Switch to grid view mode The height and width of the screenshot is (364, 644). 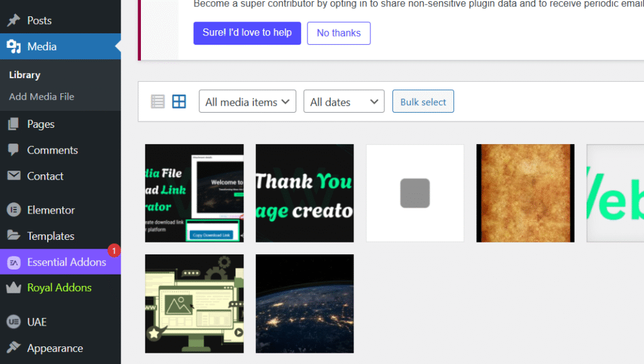[x=179, y=101]
